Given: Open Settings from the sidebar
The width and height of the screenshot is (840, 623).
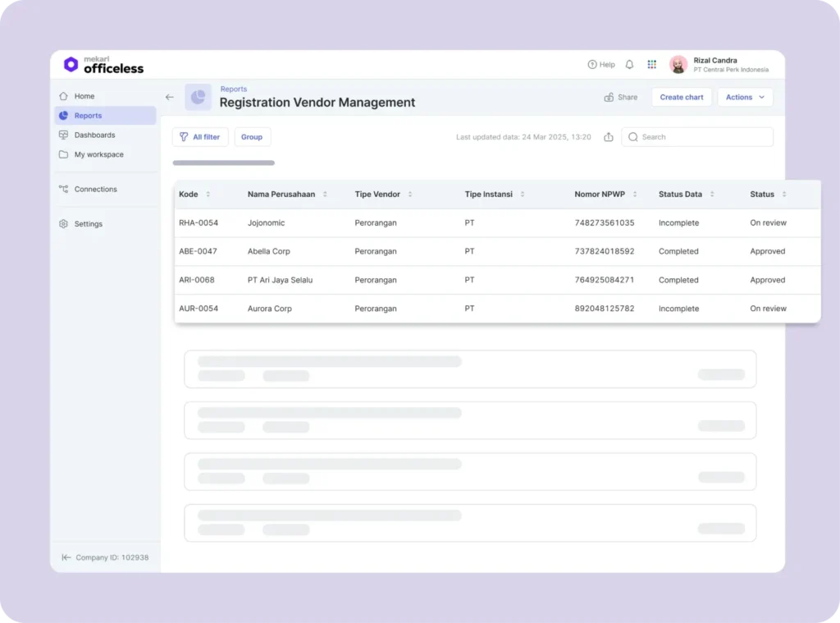Looking at the screenshot, I should point(88,223).
